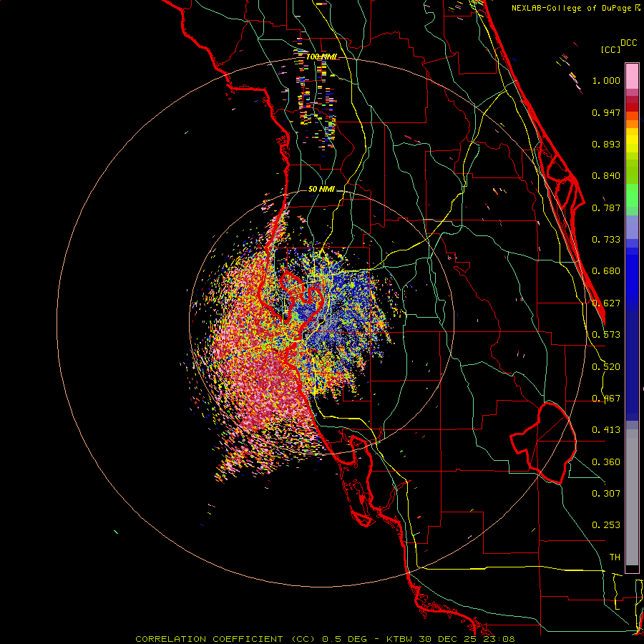
Task: Click the TH threshold label
Action: click(615, 557)
